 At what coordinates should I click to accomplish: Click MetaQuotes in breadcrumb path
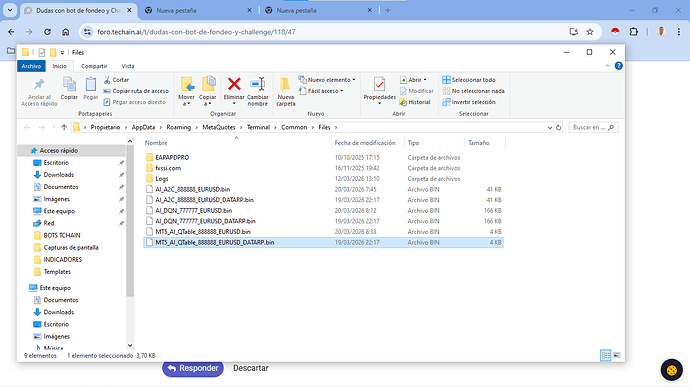point(219,127)
